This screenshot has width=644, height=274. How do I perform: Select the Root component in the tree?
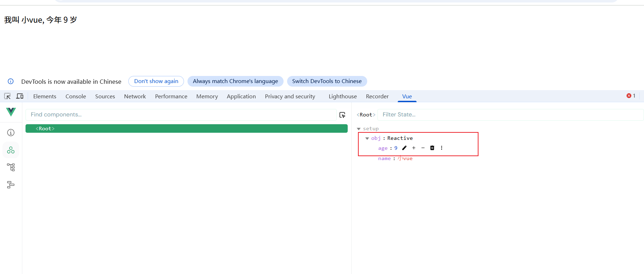pos(186,128)
